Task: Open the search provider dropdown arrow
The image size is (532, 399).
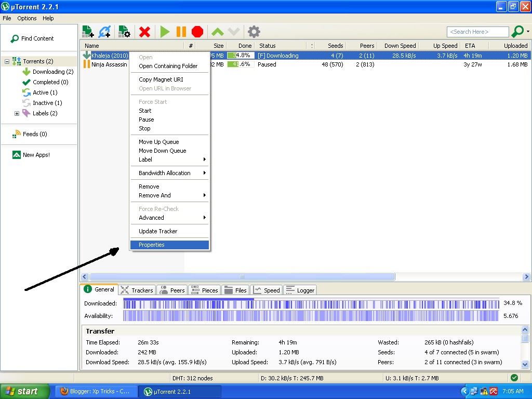Action: point(528,32)
